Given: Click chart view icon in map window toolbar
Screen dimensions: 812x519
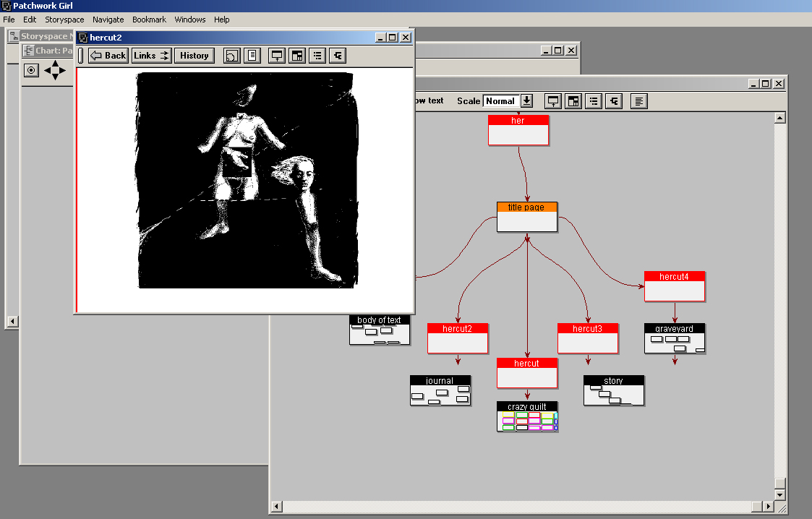Looking at the screenshot, I should (614, 101).
